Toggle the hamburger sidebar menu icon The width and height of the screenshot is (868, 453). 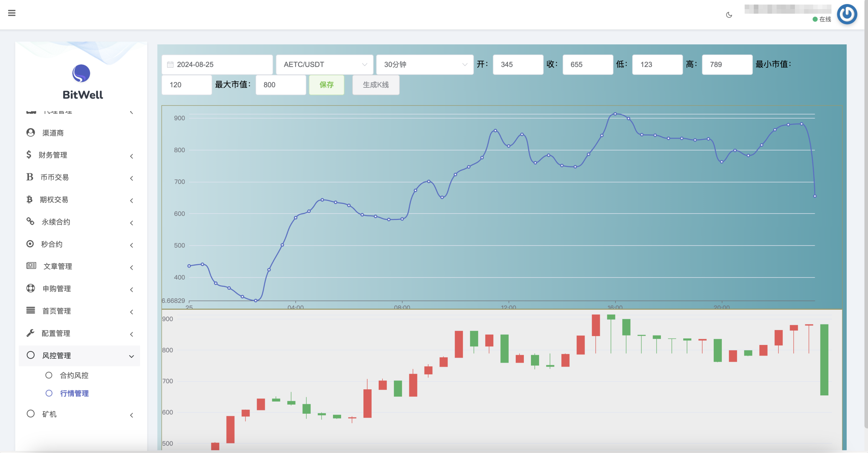pyautogui.click(x=12, y=13)
